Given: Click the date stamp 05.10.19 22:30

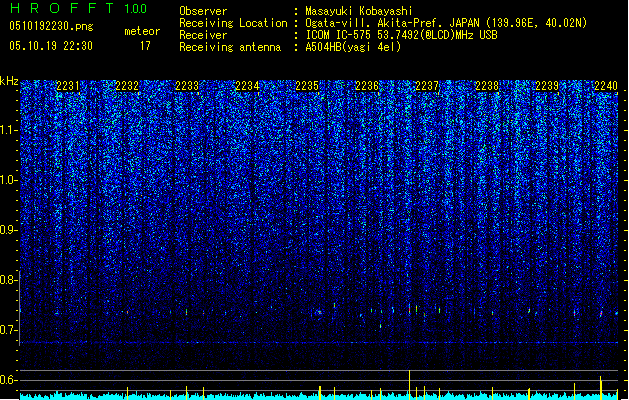Looking at the screenshot, I should 51,46.
